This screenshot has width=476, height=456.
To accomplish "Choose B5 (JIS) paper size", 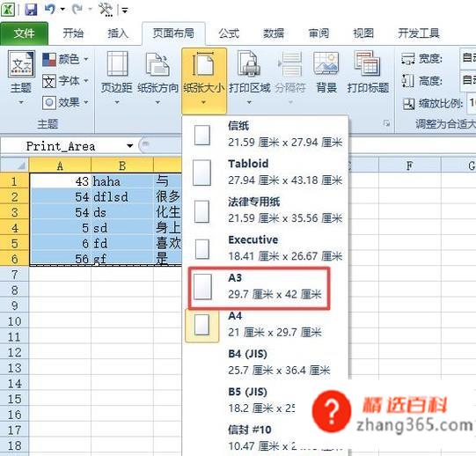I will 247,401.
